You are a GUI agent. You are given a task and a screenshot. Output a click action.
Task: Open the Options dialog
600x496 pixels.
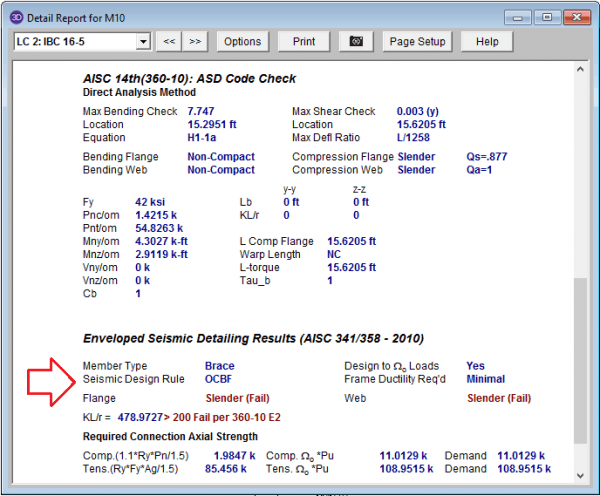(241, 42)
